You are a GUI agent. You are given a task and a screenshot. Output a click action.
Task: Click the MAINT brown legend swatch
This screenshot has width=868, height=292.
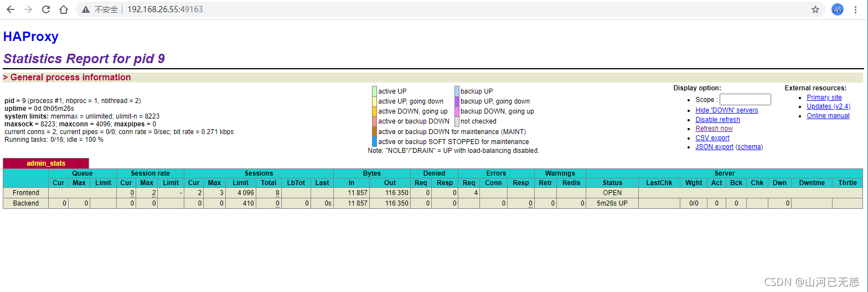[x=375, y=131]
